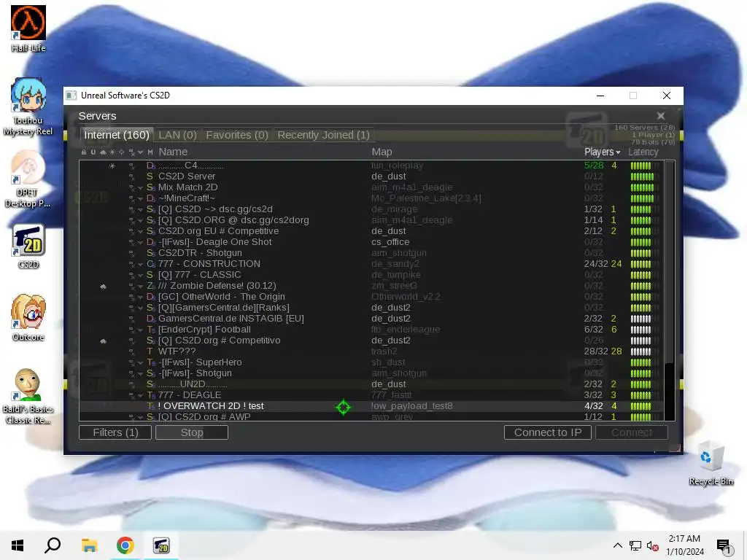Viewport: 747px width, 560px height.
Task: Open Half-Life desktop shortcut
Action: [x=28, y=29]
